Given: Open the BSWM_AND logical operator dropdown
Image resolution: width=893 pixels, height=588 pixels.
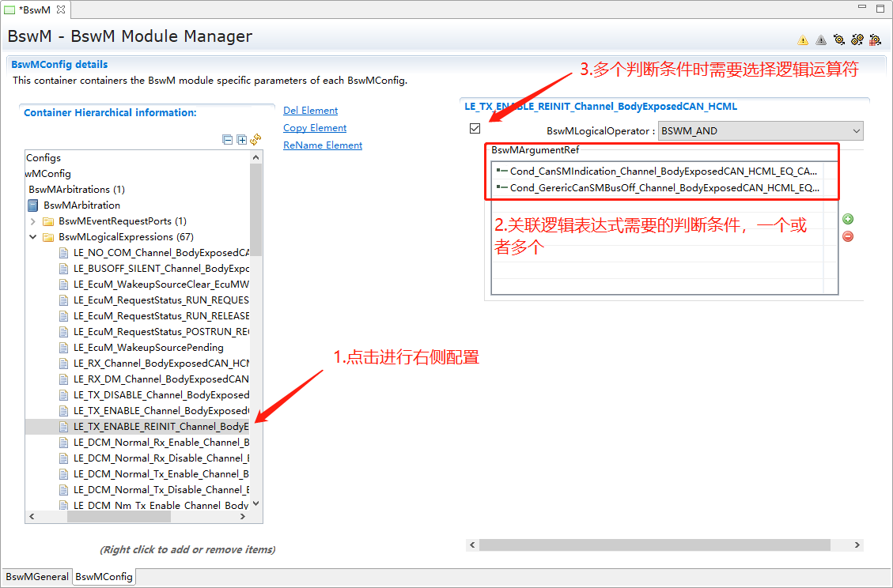Looking at the screenshot, I should pyautogui.click(x=760, y=131).
